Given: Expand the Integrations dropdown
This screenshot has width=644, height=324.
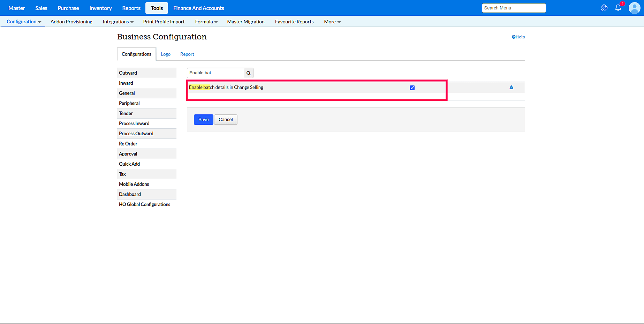Looking at the screenshot, I should (118, 22).
